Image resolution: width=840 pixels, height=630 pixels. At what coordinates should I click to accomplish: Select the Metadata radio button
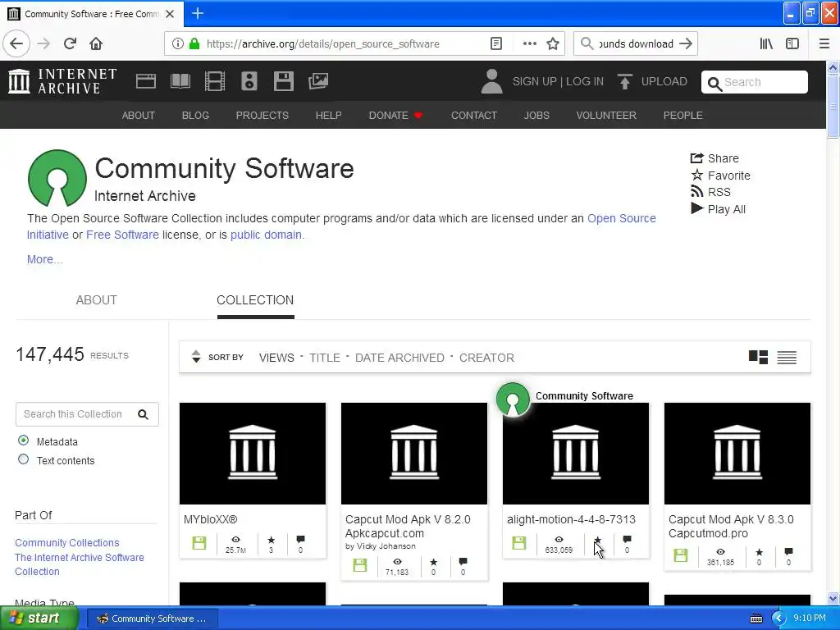(23, 441)
